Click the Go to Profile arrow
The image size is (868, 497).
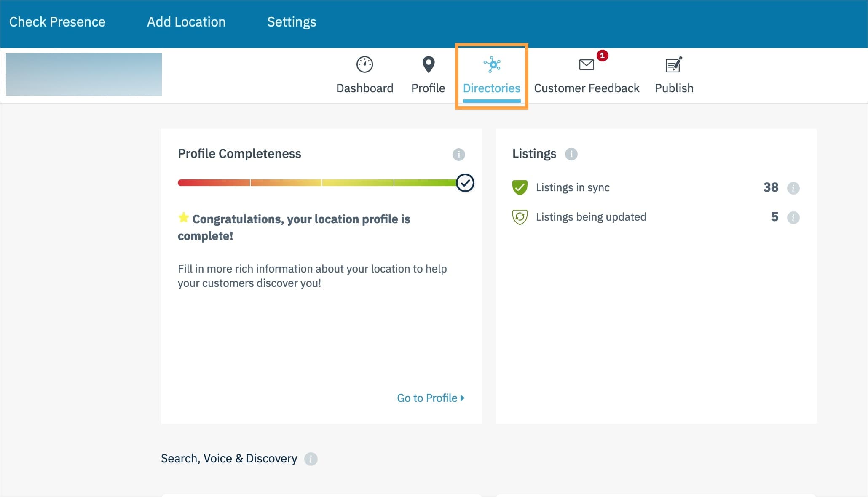point(462,398)
